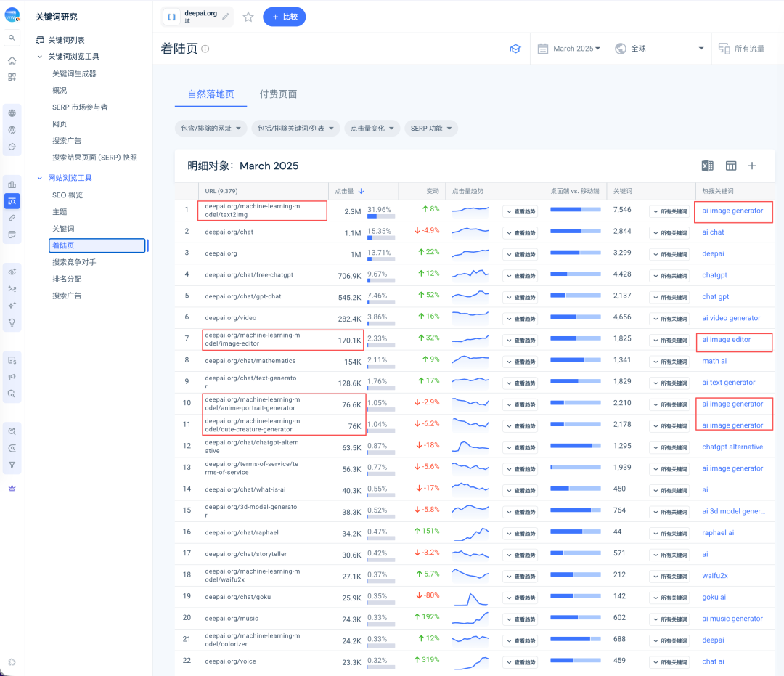Click the deepai.org domain chip at top
This screenshot has height=676, width=784.
click(x=197, y=17)
